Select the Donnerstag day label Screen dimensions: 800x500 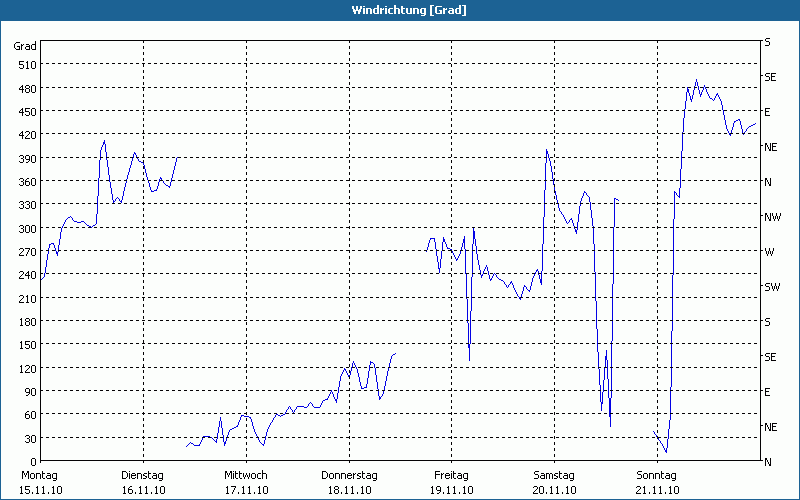pos(349,476)
